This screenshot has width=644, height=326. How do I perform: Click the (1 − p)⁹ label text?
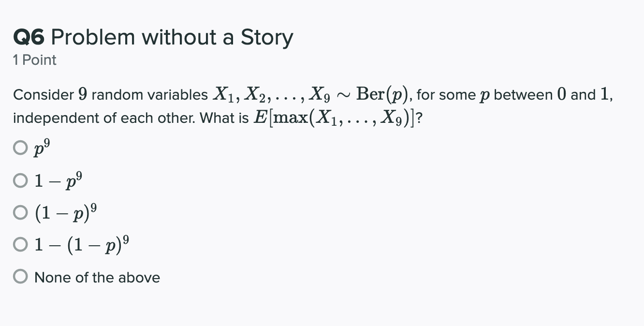pos(65,211)
